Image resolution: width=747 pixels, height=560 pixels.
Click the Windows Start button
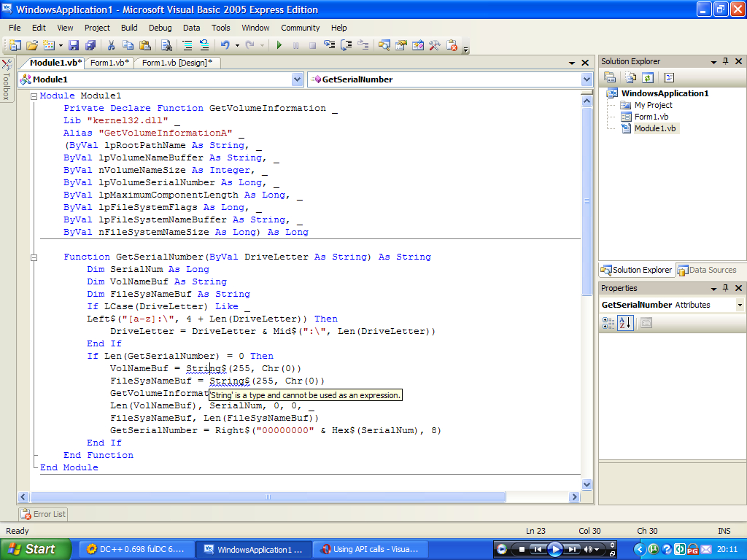(35, 549)
